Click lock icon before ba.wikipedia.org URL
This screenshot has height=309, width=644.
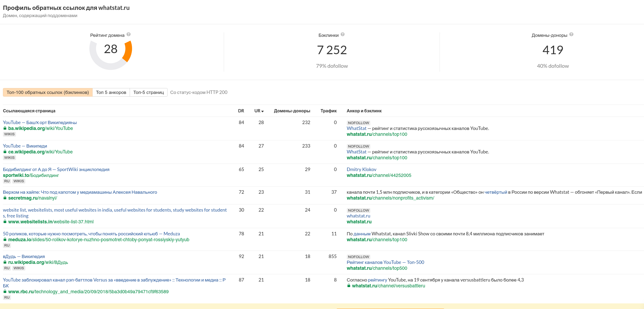click(x=5, y=128)
